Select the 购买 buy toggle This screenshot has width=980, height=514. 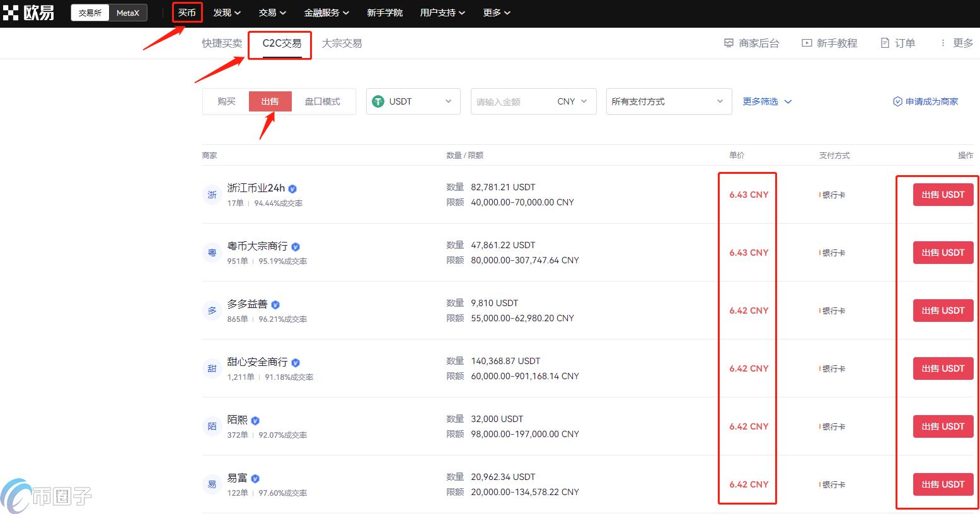point(226,101)
